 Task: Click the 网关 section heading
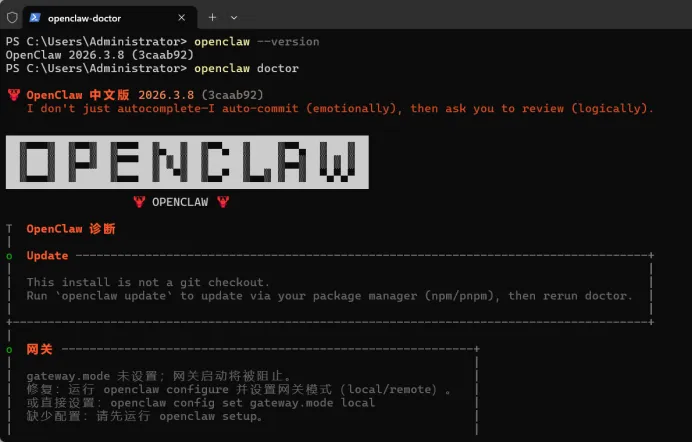(x=39, y=349)
